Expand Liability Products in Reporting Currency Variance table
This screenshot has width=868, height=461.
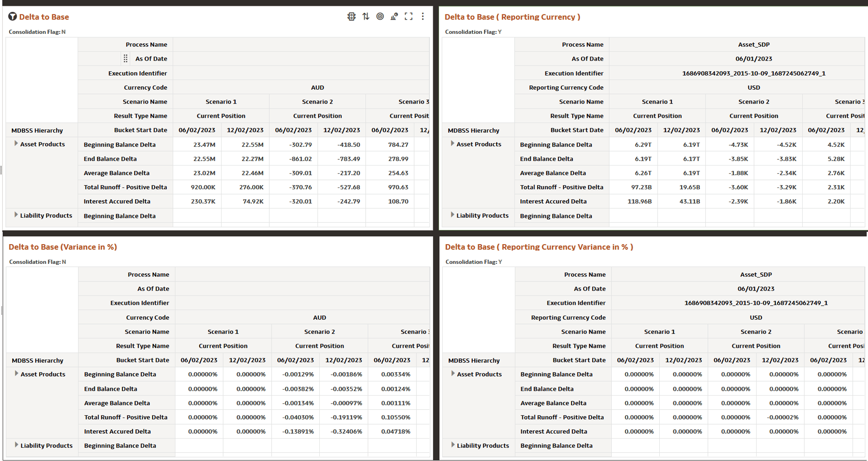pos(452,445)
